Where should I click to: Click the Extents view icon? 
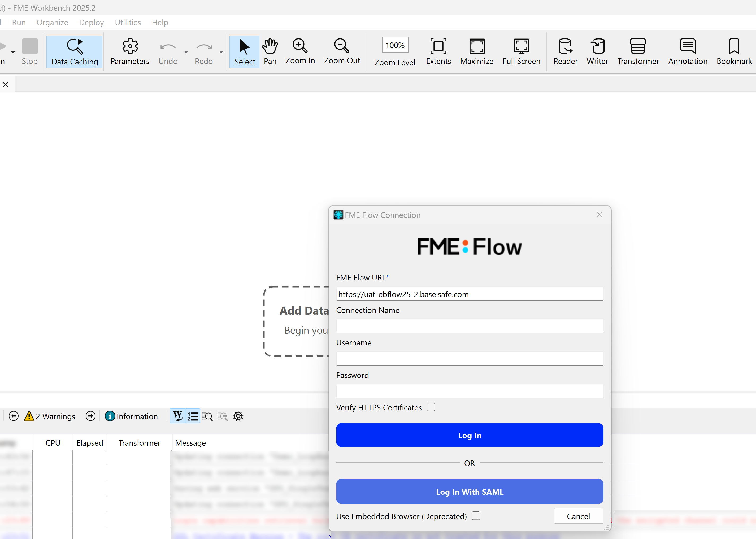[x=438, y=51]
